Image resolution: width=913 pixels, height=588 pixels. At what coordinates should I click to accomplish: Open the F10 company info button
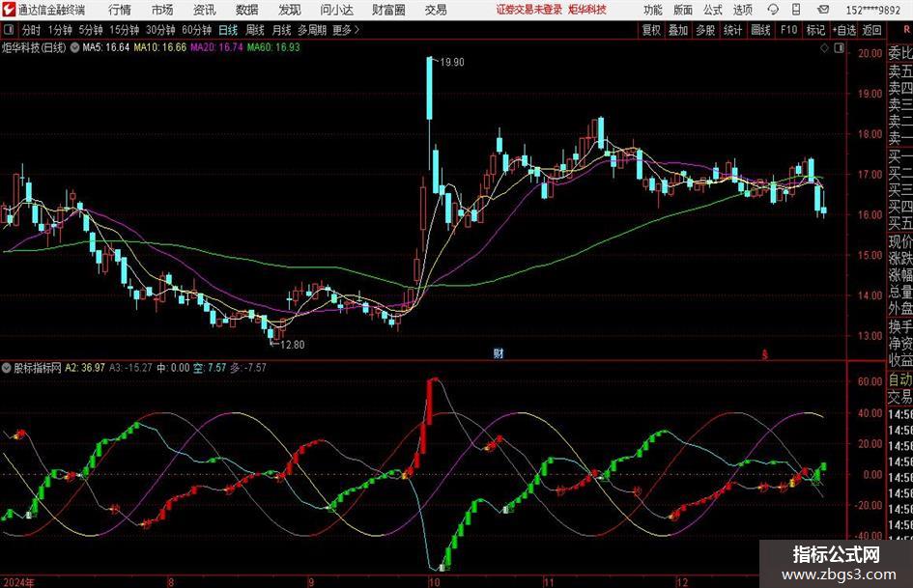(789, 30)
